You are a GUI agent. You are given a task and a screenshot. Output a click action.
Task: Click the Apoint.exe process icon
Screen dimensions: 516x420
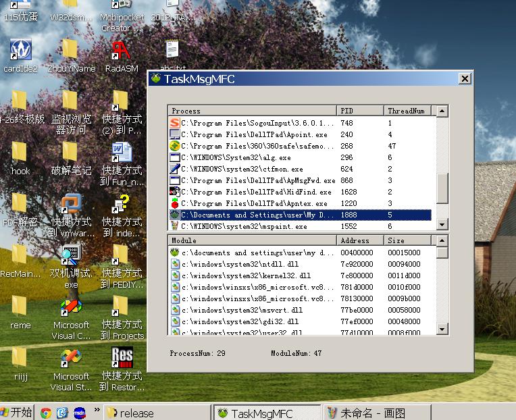point(175,134)
